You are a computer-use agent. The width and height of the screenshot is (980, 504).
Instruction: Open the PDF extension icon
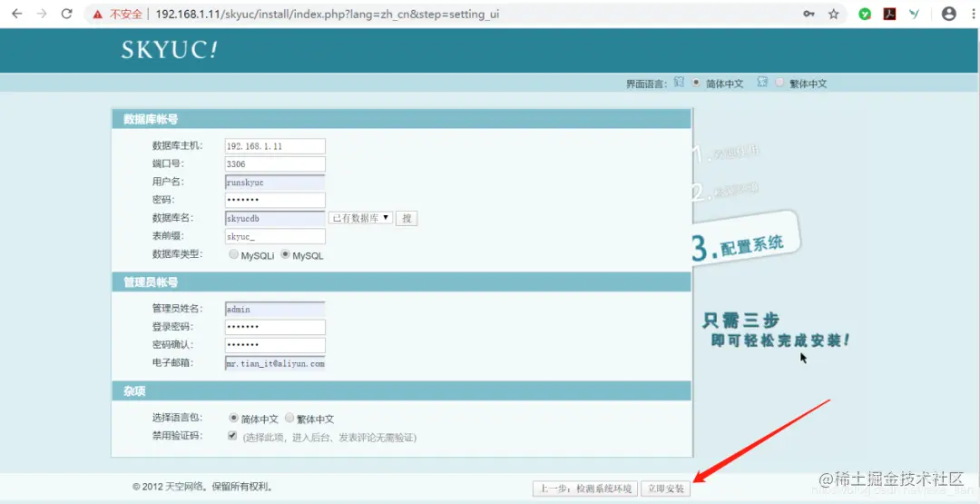(890, 14)
